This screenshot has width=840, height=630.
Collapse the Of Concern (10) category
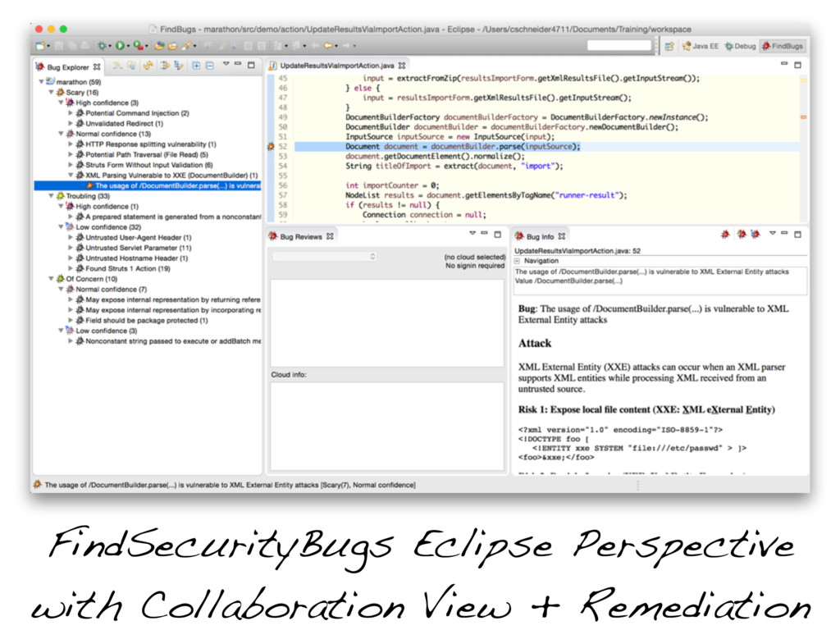coord(51,279)
